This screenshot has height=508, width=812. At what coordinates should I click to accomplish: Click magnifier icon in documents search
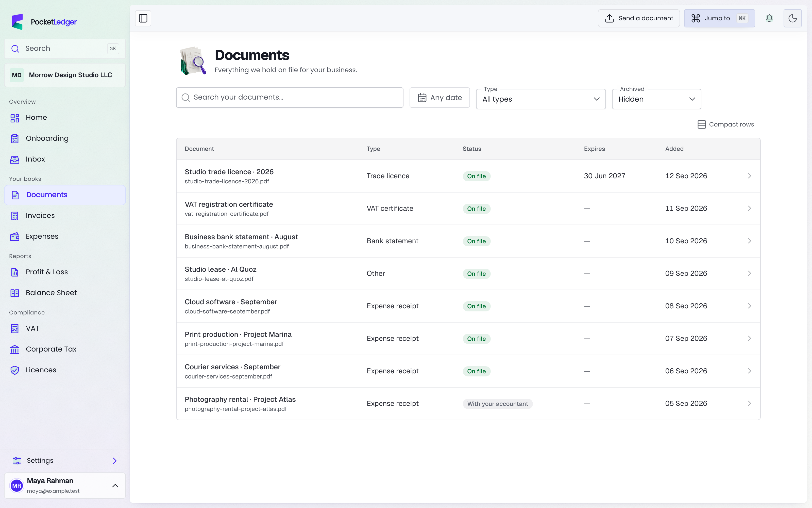(x=185, y=98)
